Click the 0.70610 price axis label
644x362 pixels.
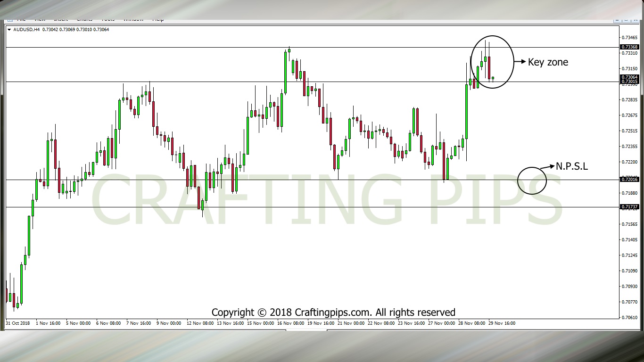630,318
